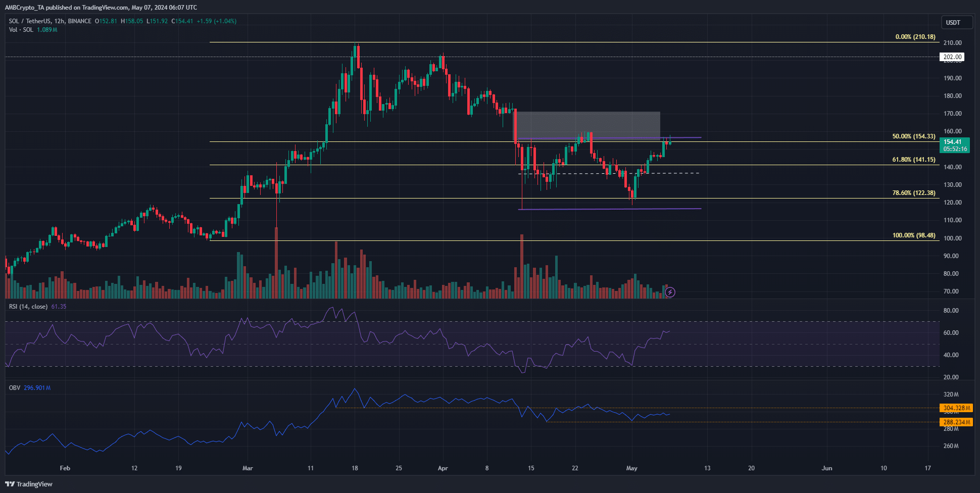Click the high price H158.05 value

click(132, 21)
